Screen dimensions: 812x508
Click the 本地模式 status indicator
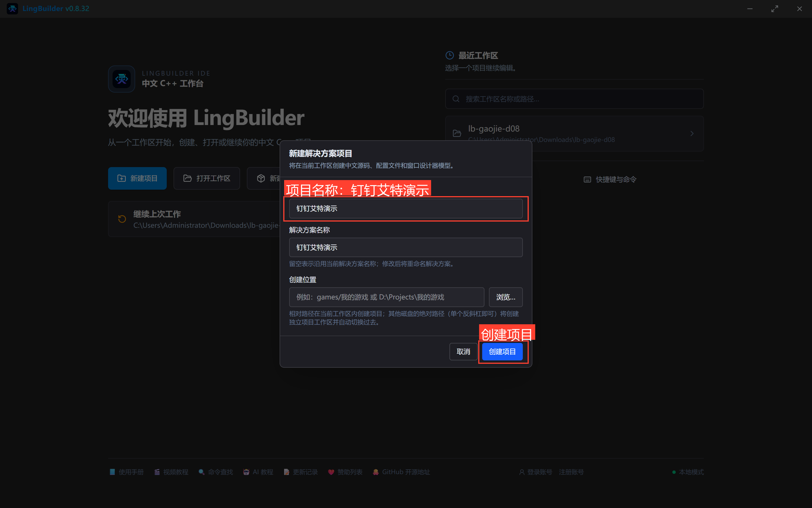pos(688,472)
